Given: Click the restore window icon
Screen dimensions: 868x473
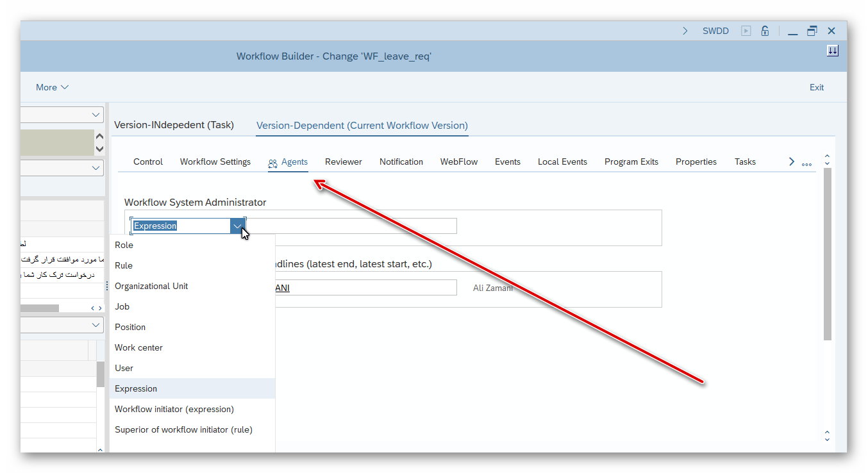Looking at the screenshot, I should (812, 31).
